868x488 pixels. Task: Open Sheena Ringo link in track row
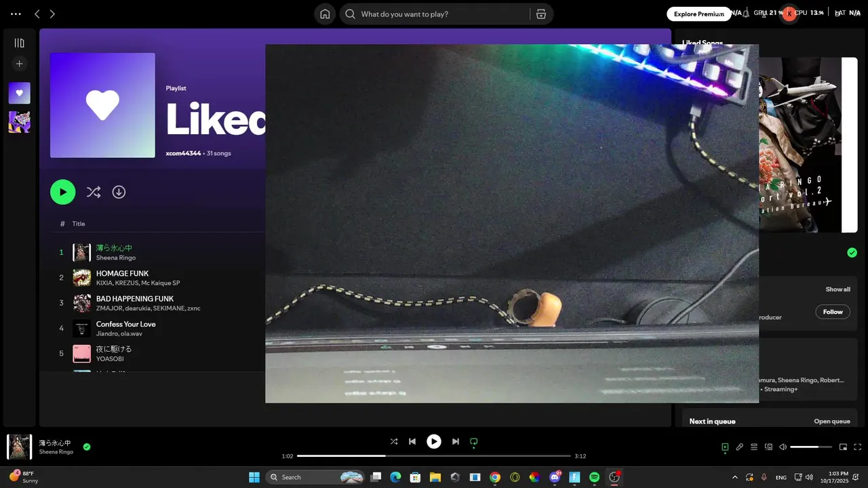116,258
